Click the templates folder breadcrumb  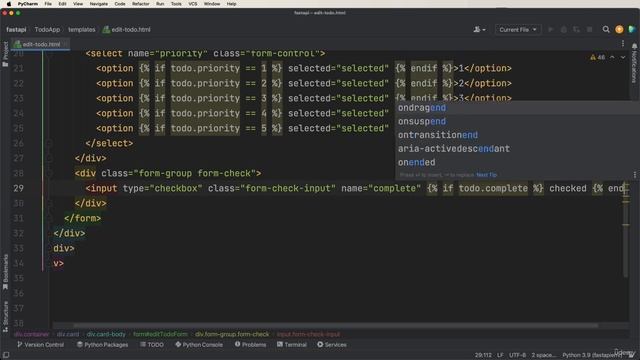coord(82,29)
